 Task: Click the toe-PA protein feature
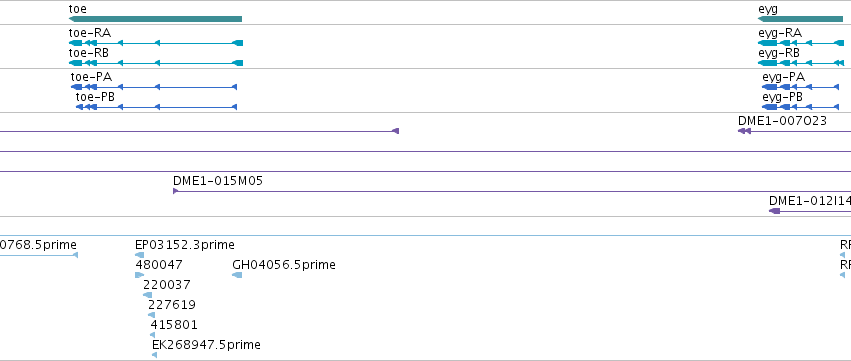coord(154,87)
